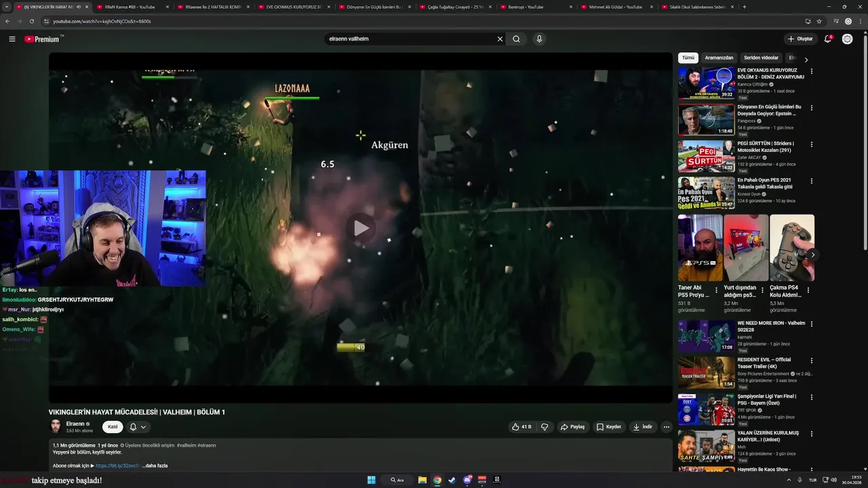Open the Elraenn channel name link
868x488 pixels.
75,424
